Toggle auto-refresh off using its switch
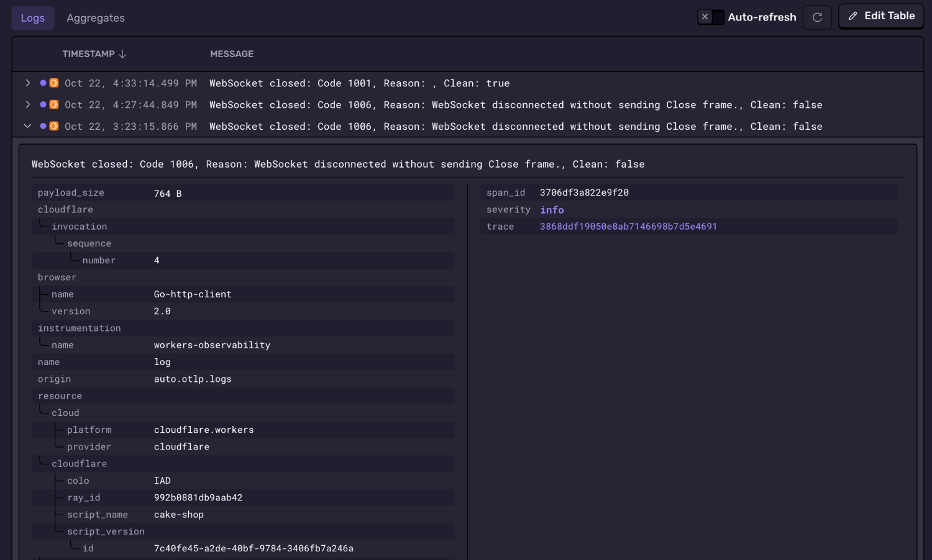Image resolution: width=932 pixels, height=560 pixels. click(x=710, y=17)
